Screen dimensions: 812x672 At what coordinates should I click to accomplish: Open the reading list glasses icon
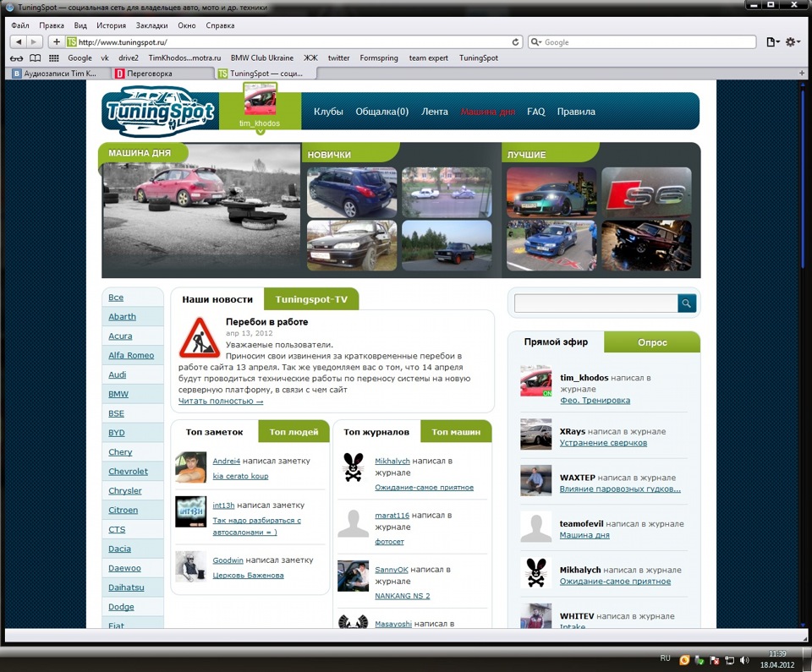(16, 58)
